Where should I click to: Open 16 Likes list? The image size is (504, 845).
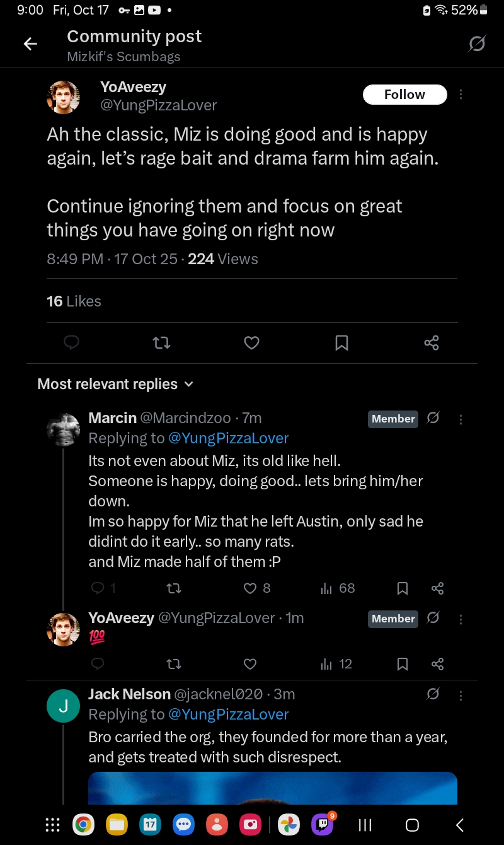tap(74, 301)
